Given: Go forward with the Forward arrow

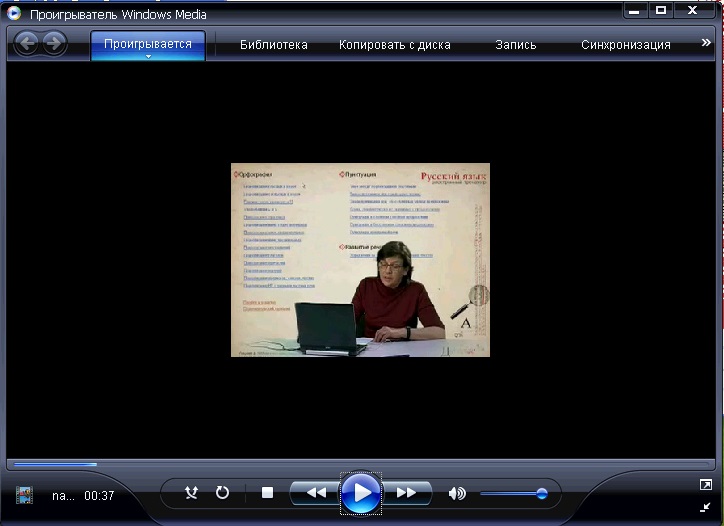Looking at the screenshot, I should (53, 44).
